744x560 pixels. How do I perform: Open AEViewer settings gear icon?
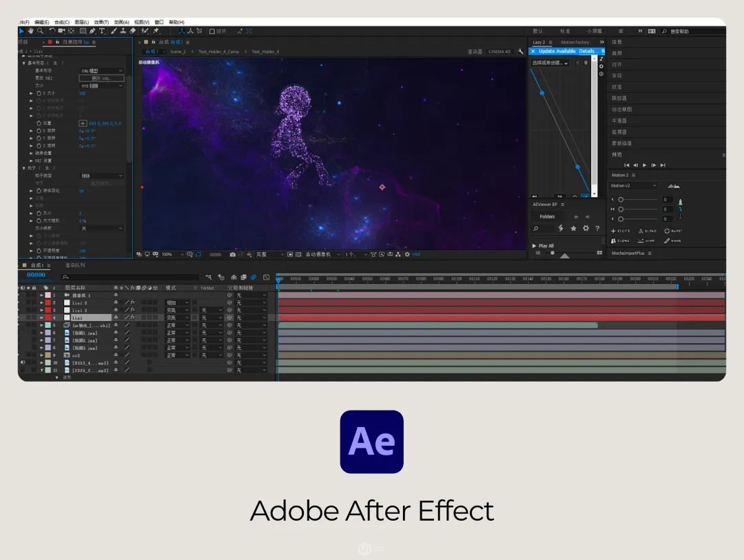[586, 228]
